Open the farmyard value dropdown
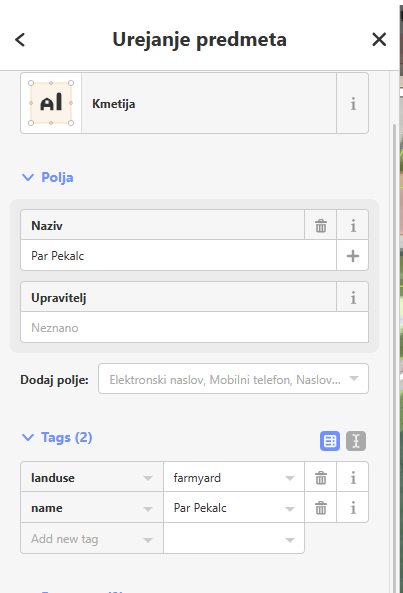This screenshot has width=403, height=593. [x=290, y=478]
